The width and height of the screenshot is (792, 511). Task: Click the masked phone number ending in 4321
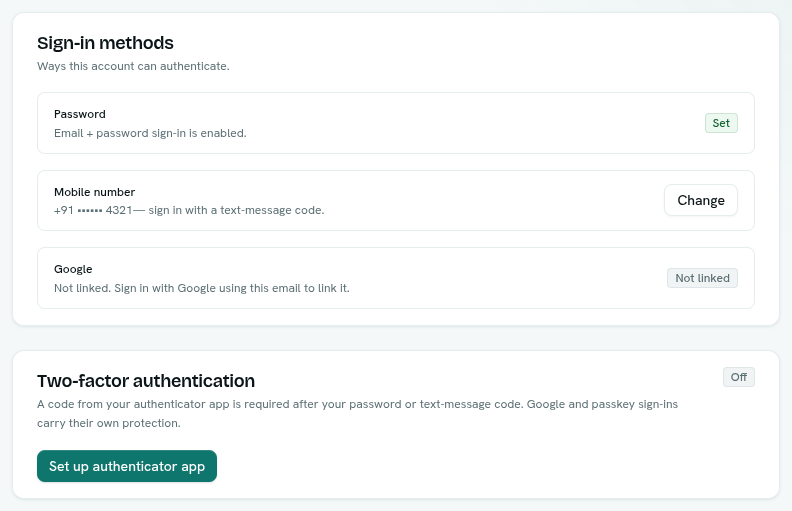click(x=93, y=210)
